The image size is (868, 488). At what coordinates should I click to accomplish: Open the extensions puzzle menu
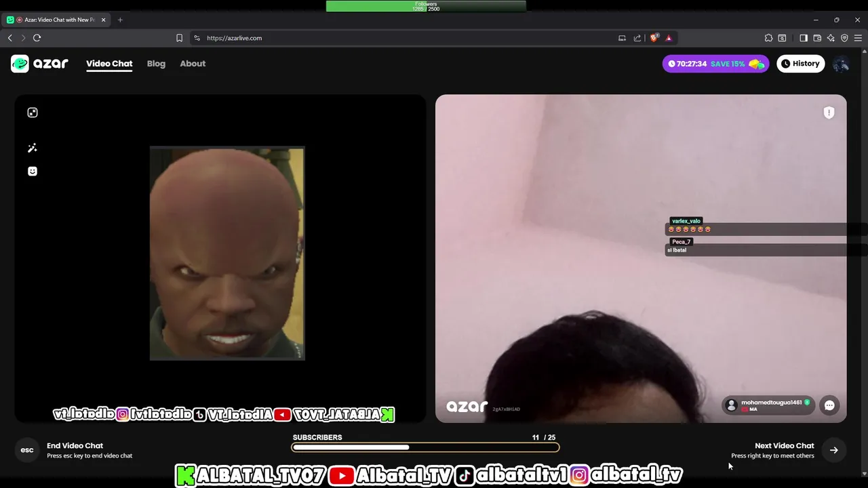(768, 38)
